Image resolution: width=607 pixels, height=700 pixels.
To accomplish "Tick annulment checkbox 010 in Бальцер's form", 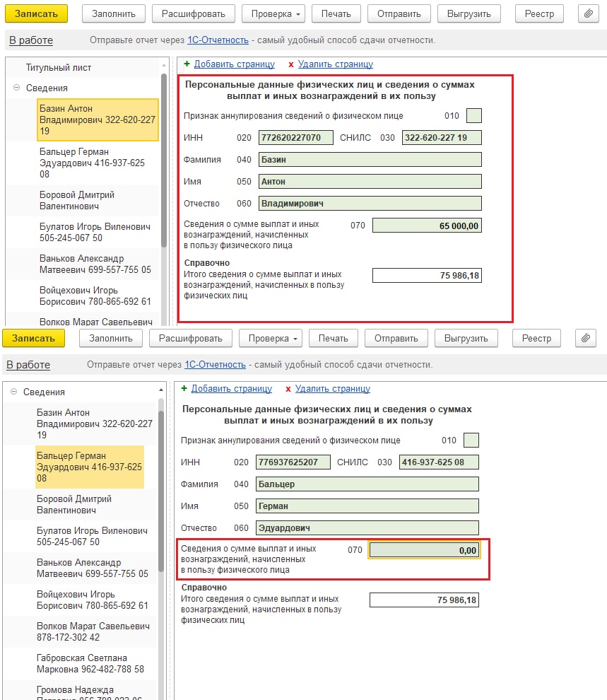I will coord(471,441).
